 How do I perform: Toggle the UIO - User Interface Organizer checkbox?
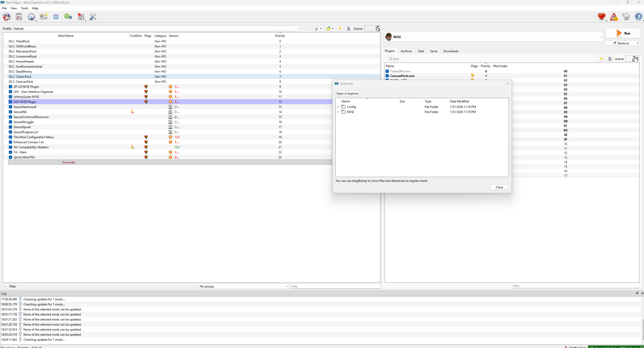point(10,92)
